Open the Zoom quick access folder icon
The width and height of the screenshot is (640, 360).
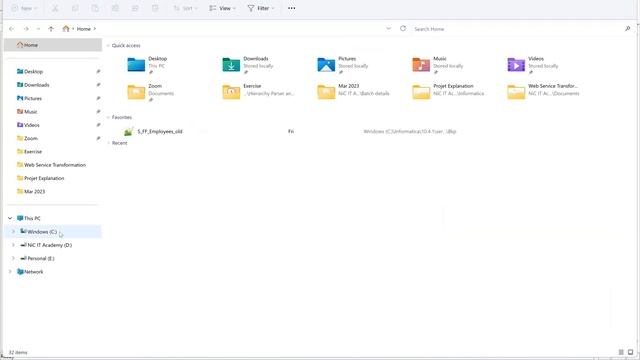pyautogui.click(x=136, y=92)
